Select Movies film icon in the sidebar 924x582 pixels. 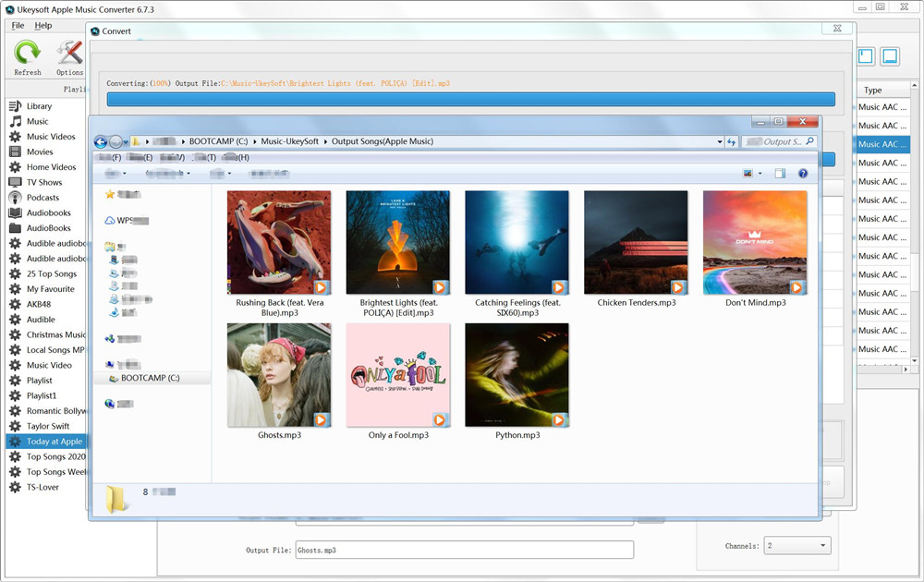(x=16, y=152)
